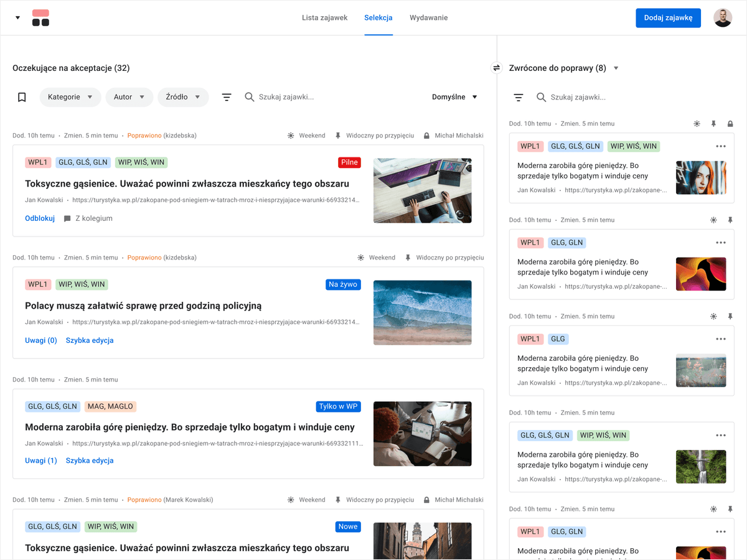
Task: Click filter icon in Zwrócone do poprawy panel
Action: (519, 97)
